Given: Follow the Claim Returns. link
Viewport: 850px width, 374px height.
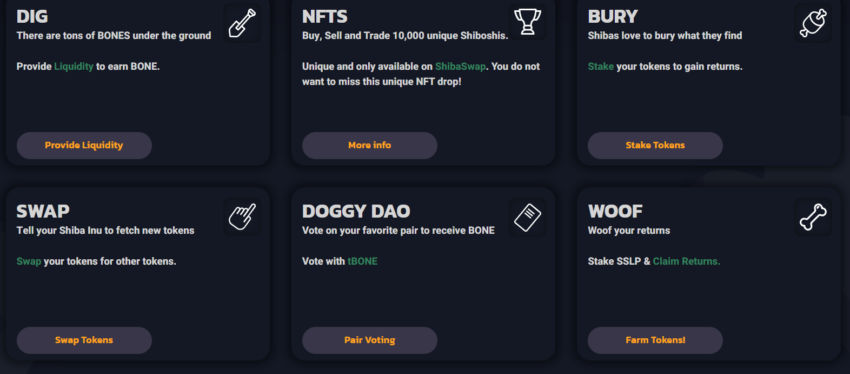Looking at the screenshot, I should (x=686, y=261).
